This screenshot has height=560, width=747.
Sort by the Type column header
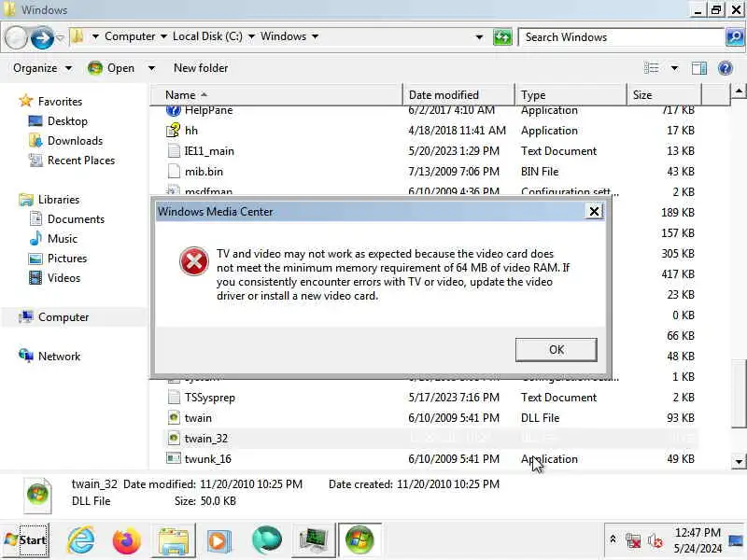(571, 95)
